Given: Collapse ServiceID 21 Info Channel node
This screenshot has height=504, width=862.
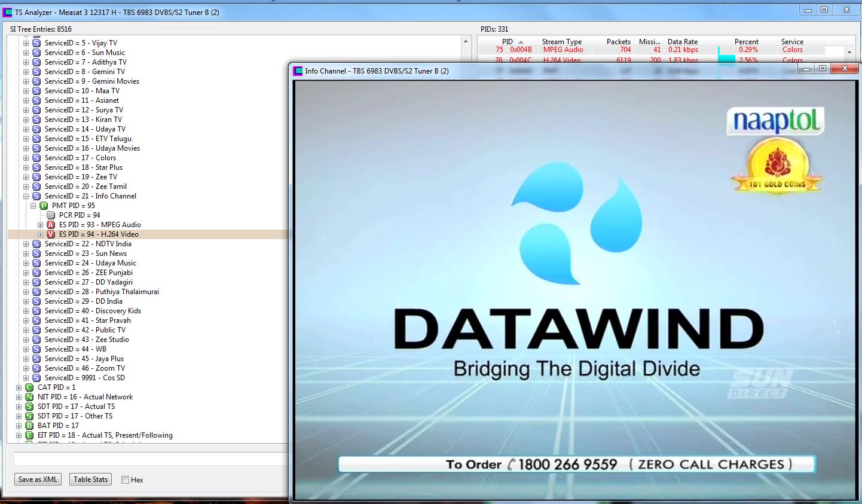Looking at the screenshot, I should click(26, 196).
